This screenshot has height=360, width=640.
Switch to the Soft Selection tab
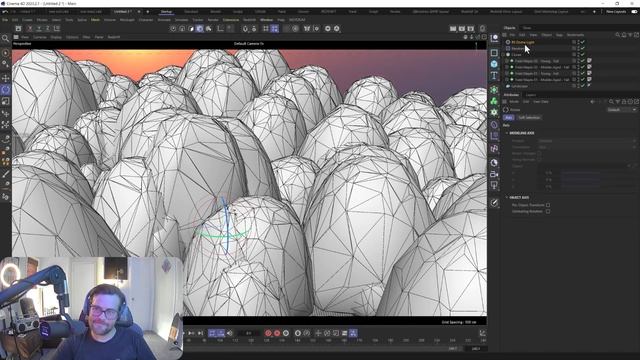[x=529, y=118]
